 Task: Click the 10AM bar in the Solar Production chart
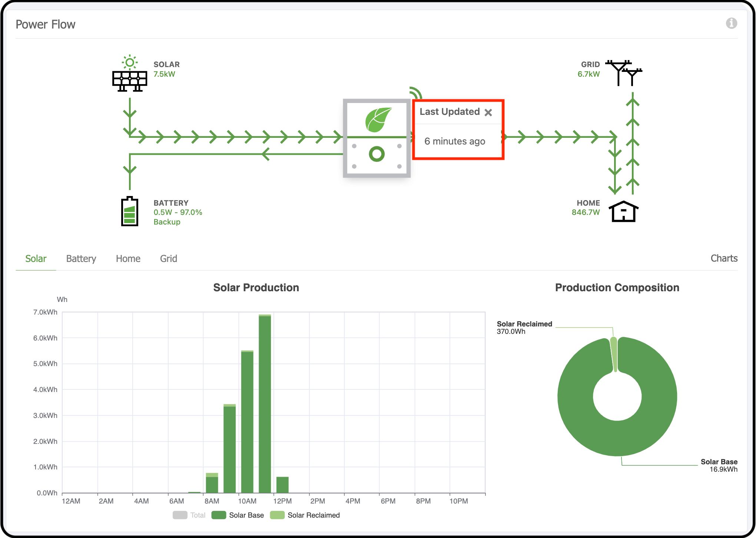pyautogui.click(x=247, y=422)
